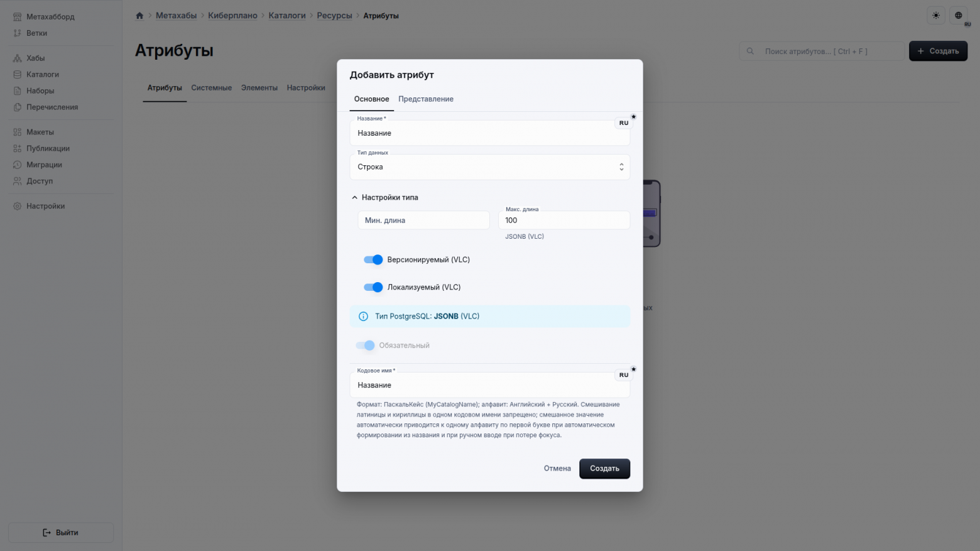Toggle the light/dark theme sun icon
This screenshot has width=980, height=551.
pos(936,16)
